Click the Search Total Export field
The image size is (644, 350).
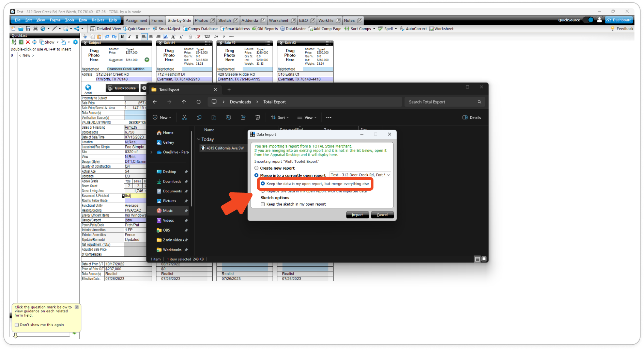tap(445, 102)
